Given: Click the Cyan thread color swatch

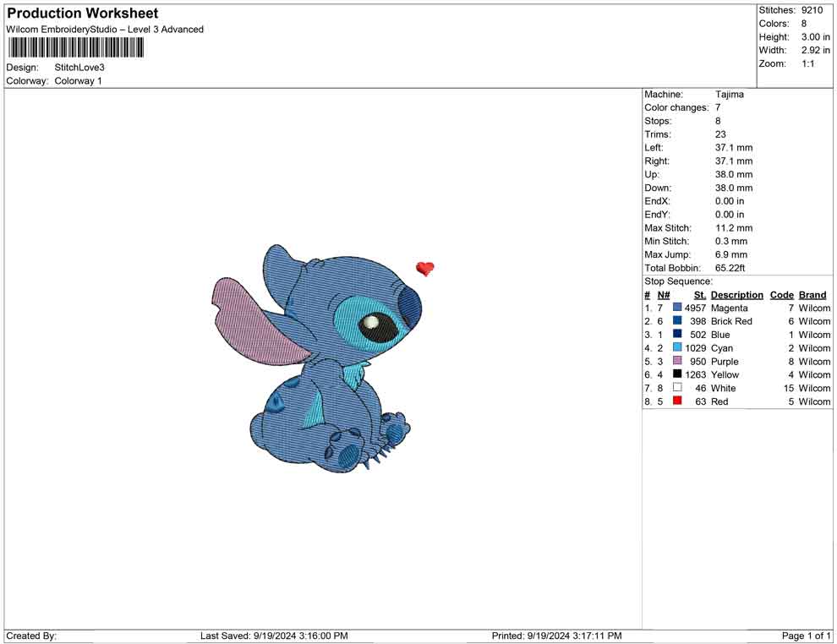Looking at the screenshot, I should [677, 348].
